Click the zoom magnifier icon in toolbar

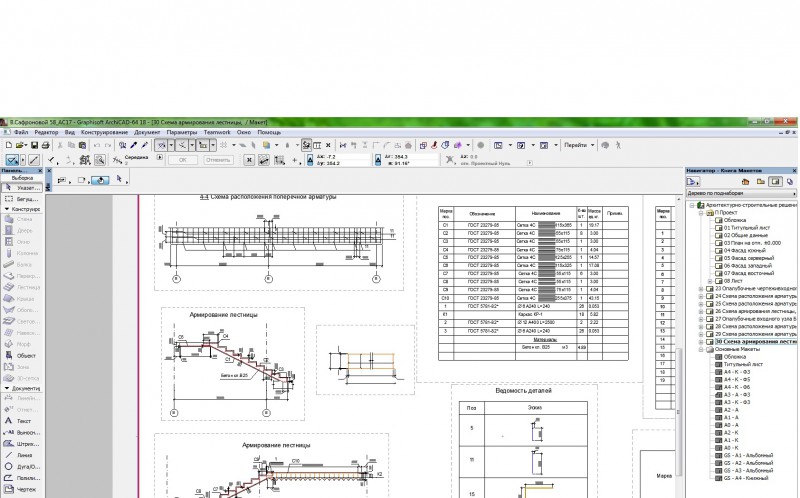(100, 160)
